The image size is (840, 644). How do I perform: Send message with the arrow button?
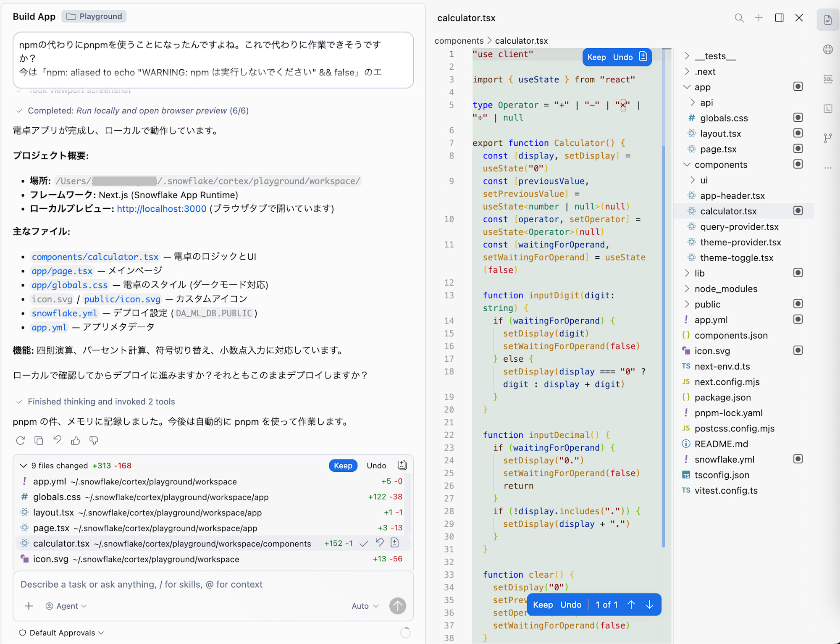coord(397,606)
